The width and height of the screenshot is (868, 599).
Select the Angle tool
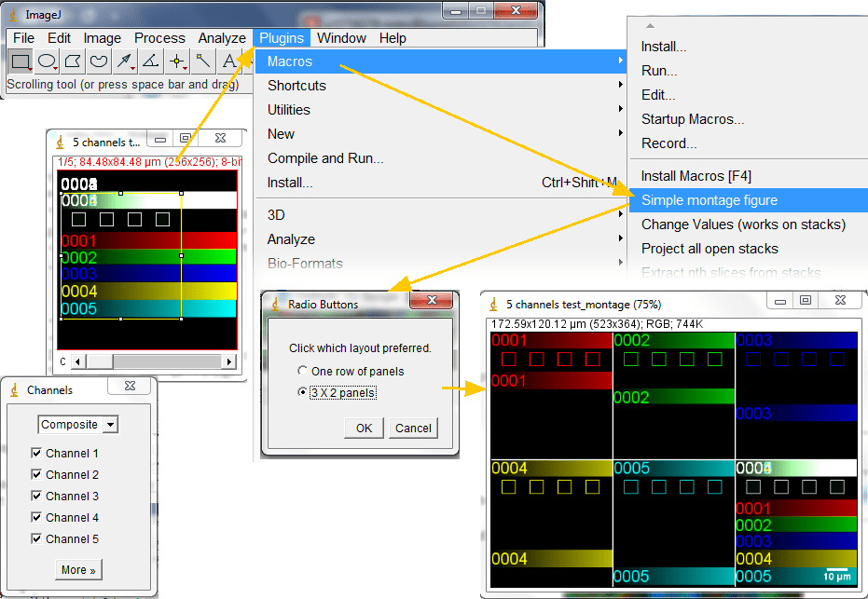pos(151,61)
